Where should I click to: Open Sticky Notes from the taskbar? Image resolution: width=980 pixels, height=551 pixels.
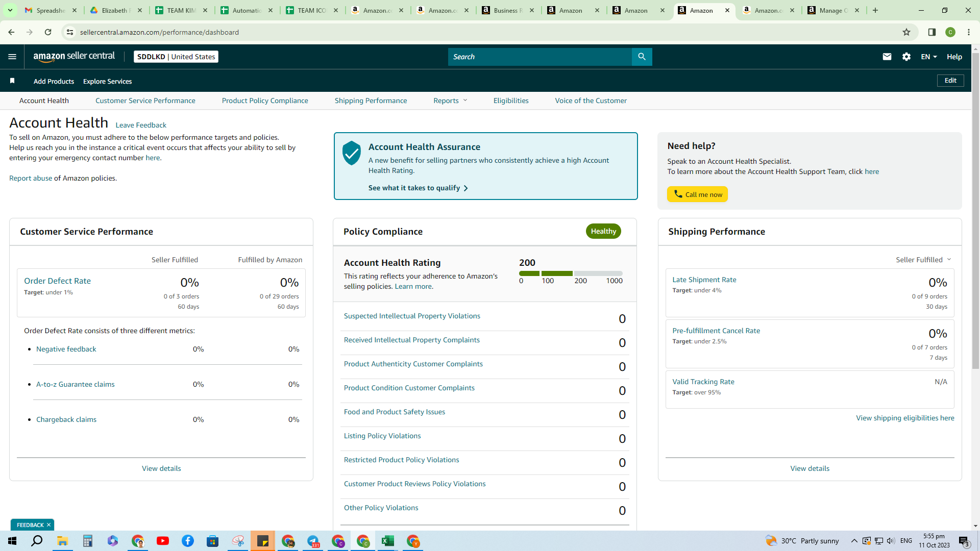point(263,541)
